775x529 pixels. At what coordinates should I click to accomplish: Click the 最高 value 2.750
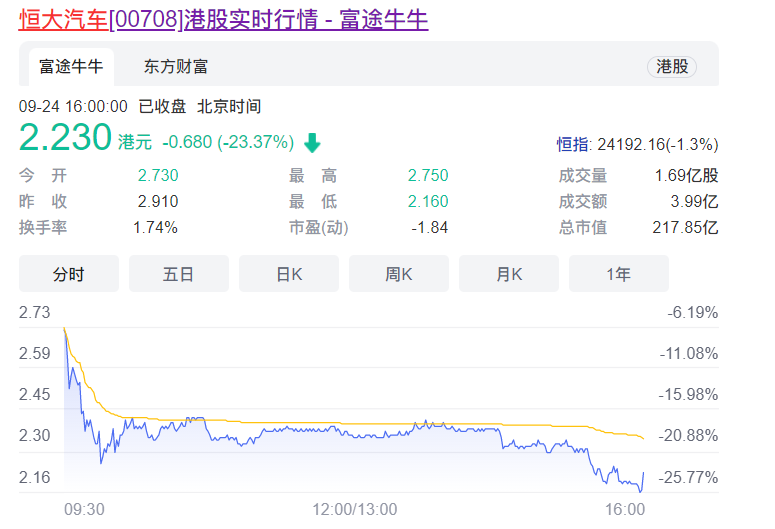point(428,176)
